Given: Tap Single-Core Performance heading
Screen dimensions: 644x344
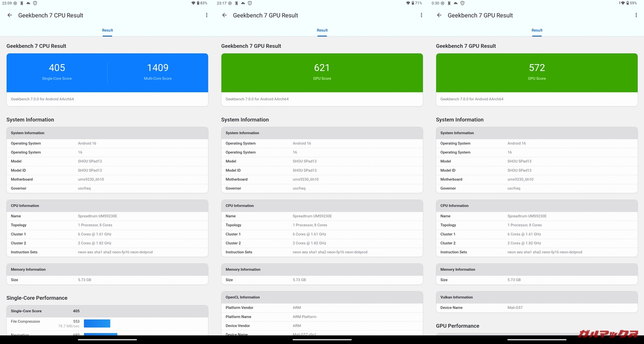Looking at the screenshot, I should (37, 298).
